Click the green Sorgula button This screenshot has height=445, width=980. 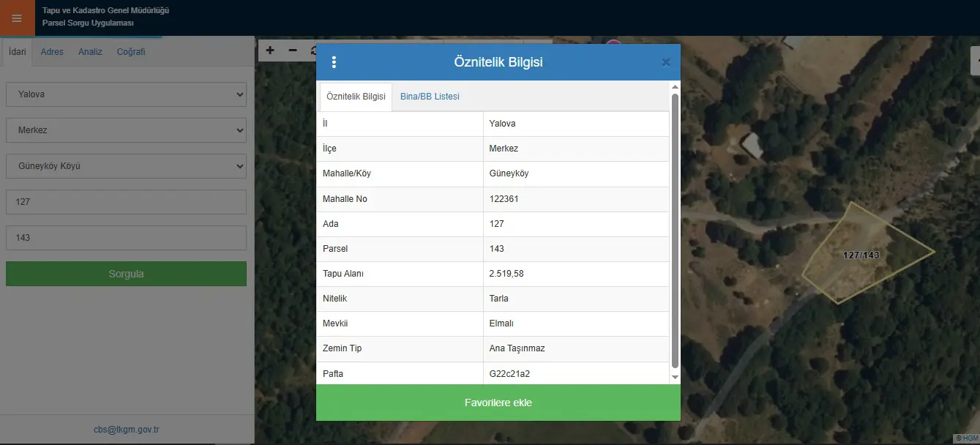(x=126, y=274)
